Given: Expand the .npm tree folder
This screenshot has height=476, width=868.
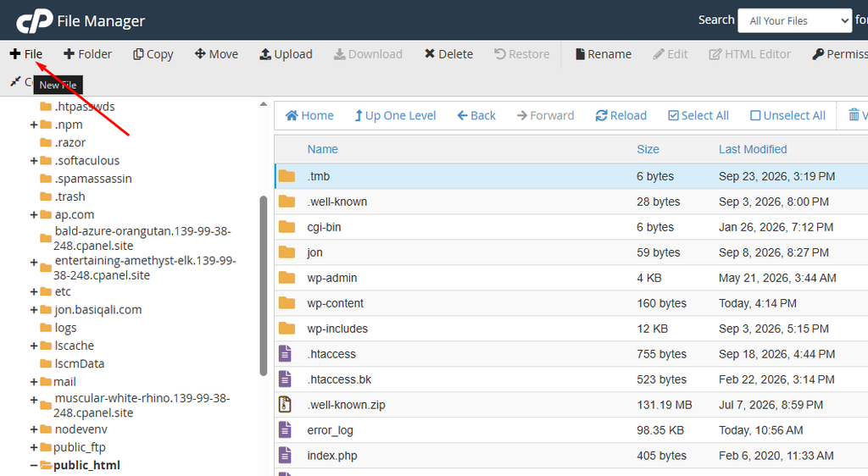Looking at the screenshot, I should click(x=34, y=125).
